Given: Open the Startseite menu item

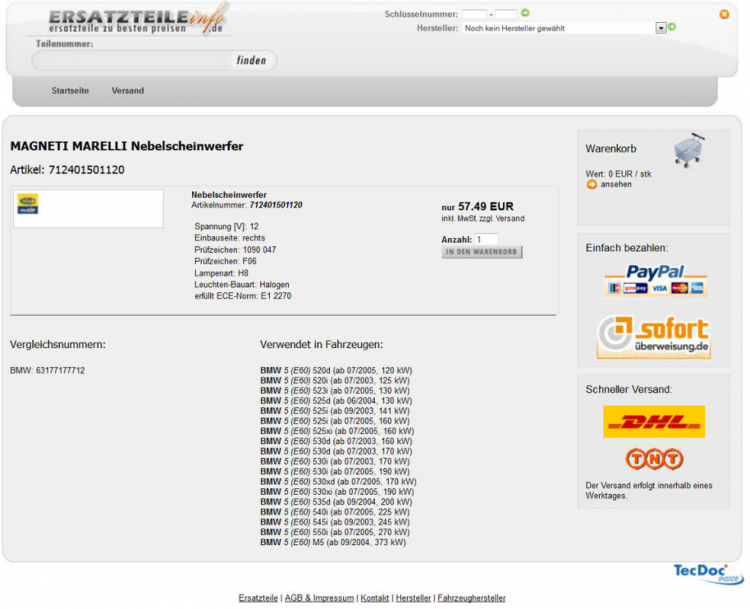Looking at the screenshot, I should tap(70, 90).
